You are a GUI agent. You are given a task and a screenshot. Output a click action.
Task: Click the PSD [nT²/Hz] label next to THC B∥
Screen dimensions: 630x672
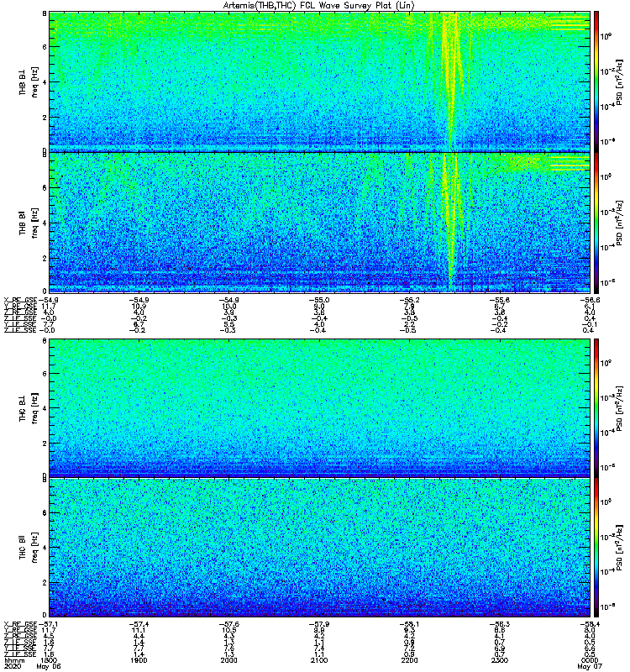(619, 549)
